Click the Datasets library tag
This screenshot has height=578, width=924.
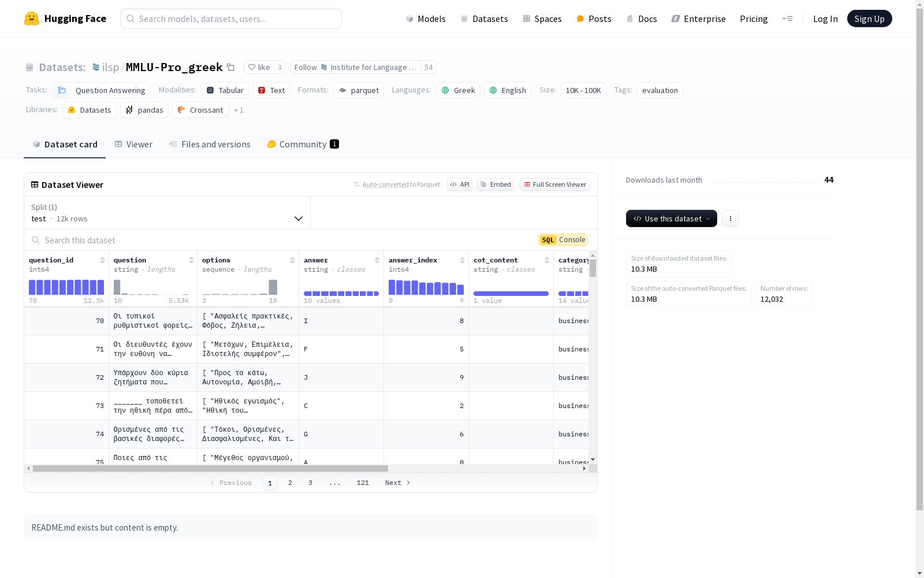click(90, 110)
